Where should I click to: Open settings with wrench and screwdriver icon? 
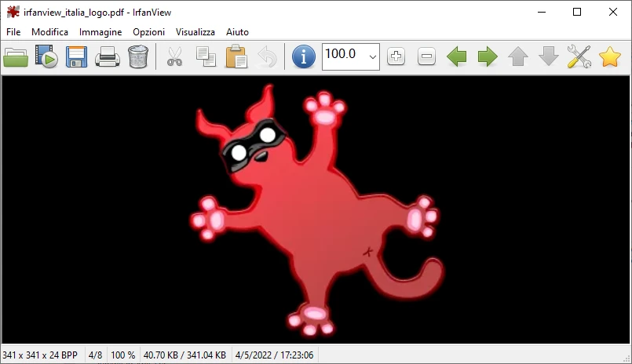tap(579, 56)
